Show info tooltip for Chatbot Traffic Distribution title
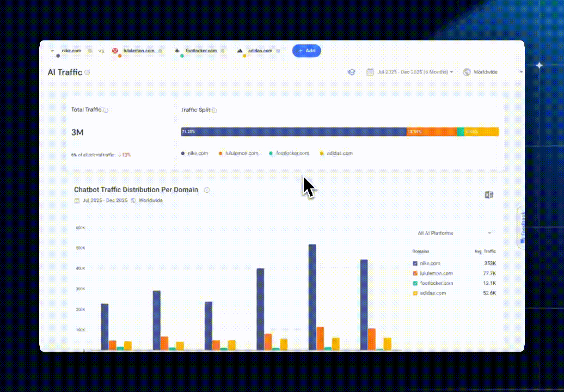Viewport: 564px width, 392px height. (x=207, y=190)
